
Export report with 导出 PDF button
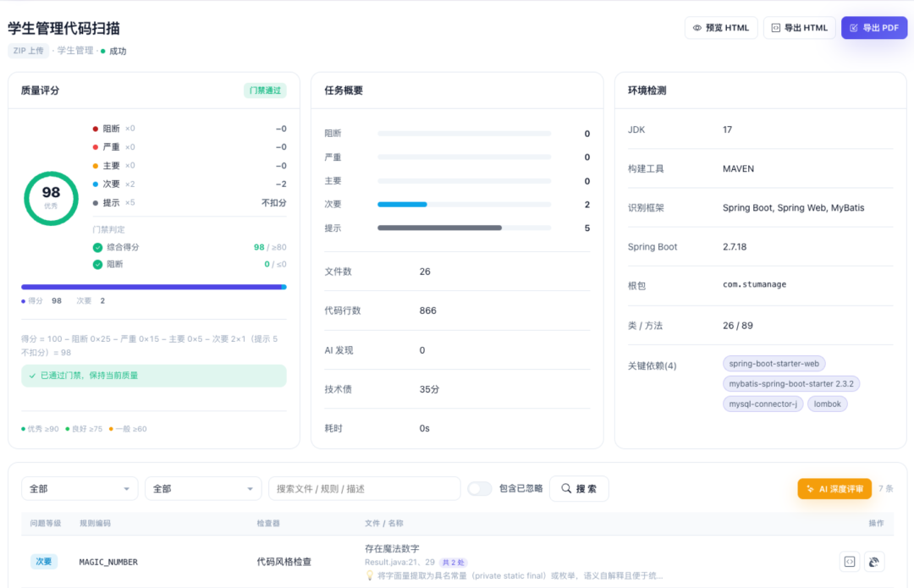click(x=873, y=28)
